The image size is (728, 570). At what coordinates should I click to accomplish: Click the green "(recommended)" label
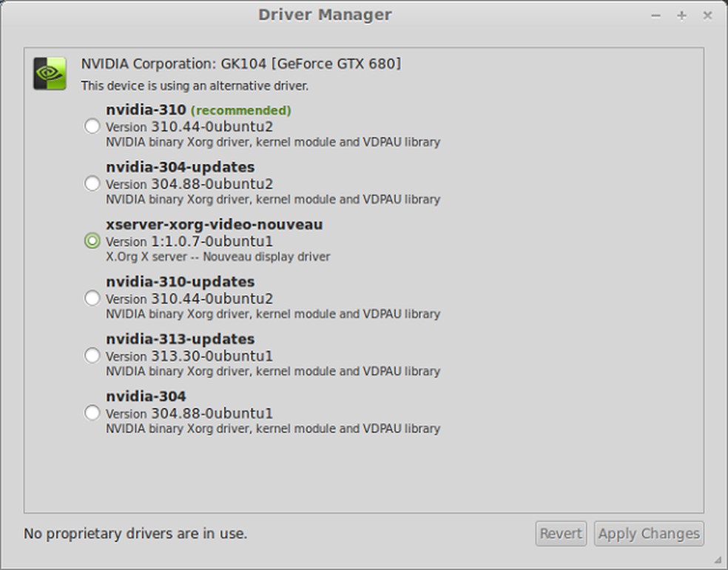pos(240,110)
